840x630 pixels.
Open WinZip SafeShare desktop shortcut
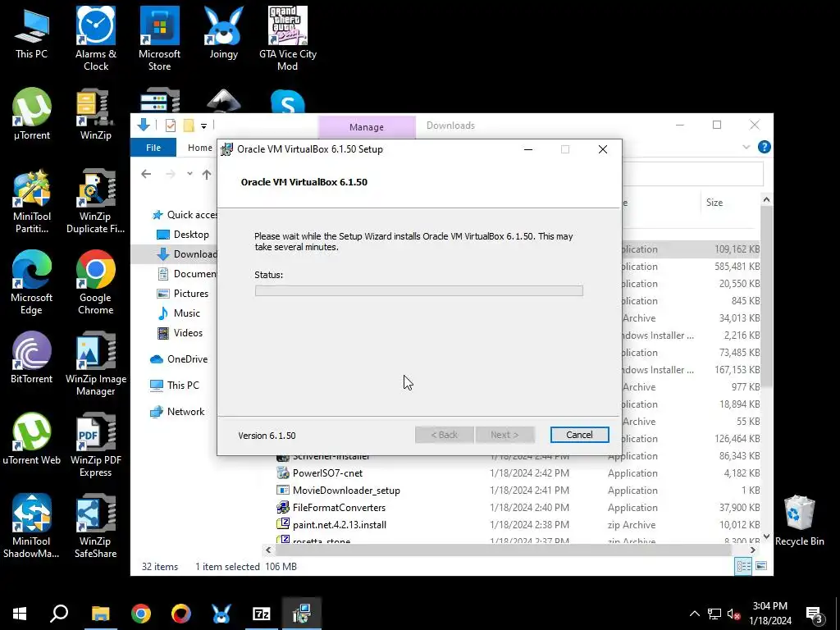click(x=95, y=526)
